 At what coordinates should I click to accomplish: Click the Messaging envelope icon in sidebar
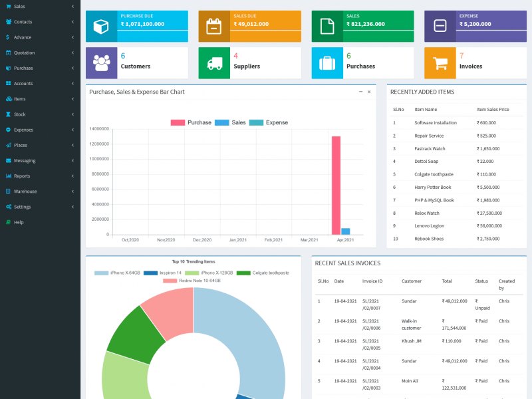point(9,160)
